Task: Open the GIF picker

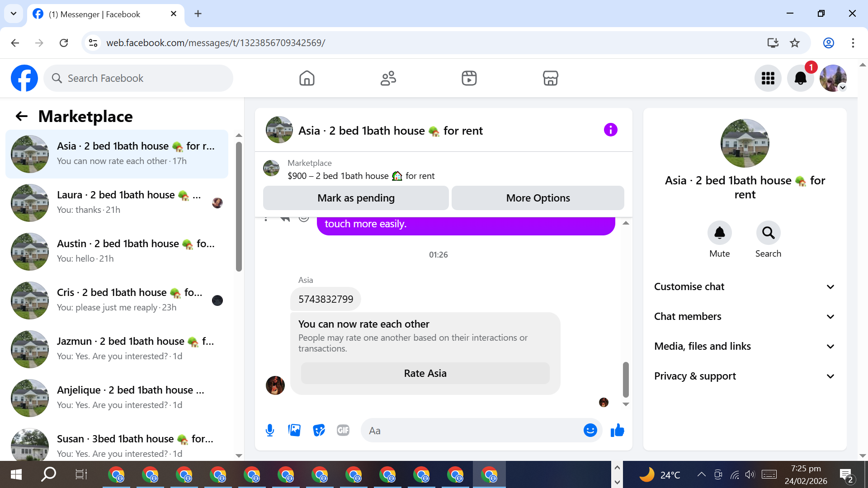Action: click(343, 430)
